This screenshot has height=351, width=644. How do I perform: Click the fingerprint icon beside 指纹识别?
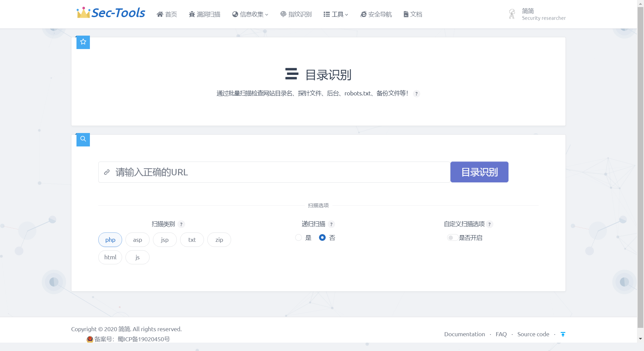[x=283, y=14]
